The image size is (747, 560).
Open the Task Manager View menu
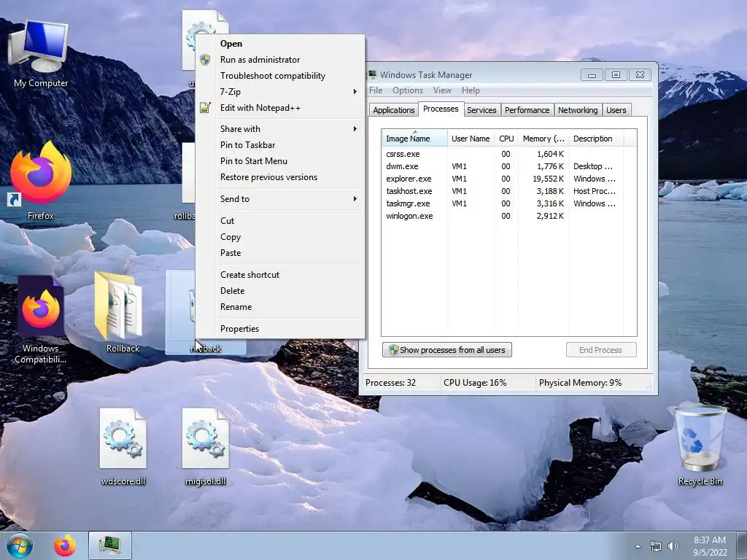[x=442, y=90]
